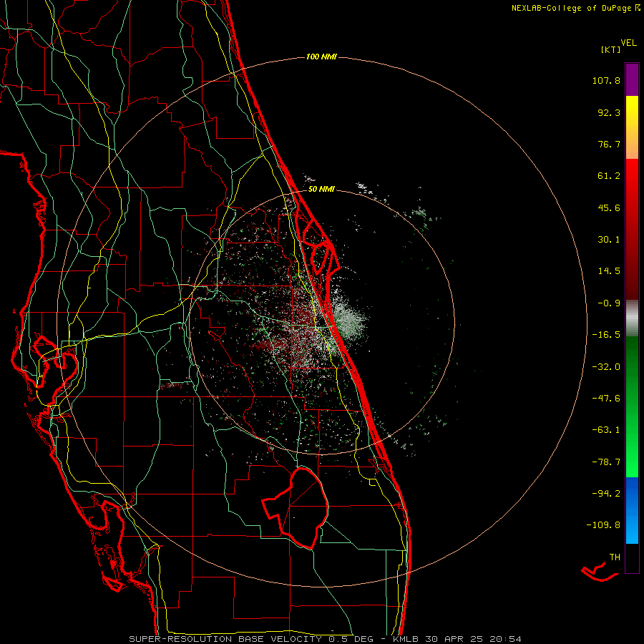Click the -63.1 velocity scale value
This screenshot has width=644, height=644.
[x=606, y=430]
